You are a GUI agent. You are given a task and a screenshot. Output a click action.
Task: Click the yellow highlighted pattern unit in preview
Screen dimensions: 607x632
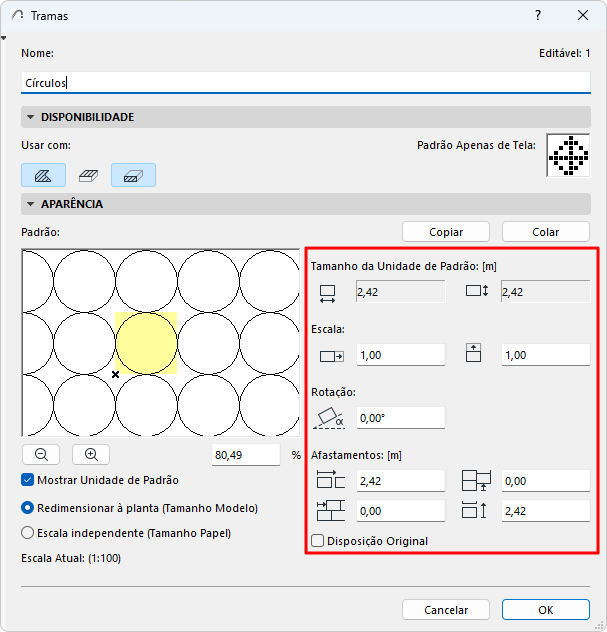point(146,343)
